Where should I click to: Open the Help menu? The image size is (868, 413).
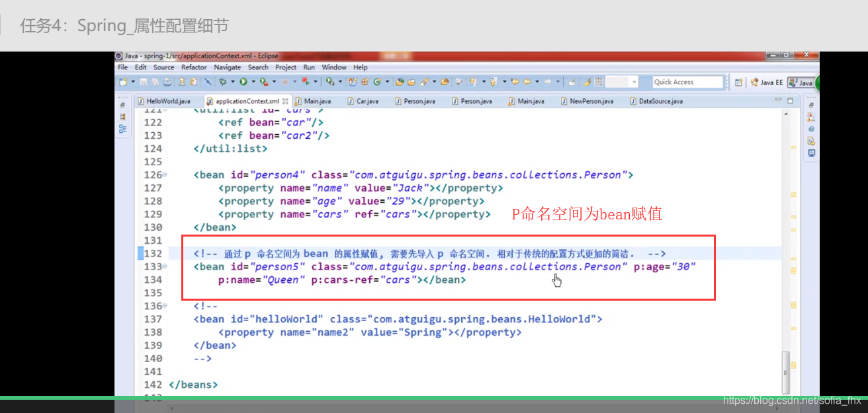tap(360, 67)
